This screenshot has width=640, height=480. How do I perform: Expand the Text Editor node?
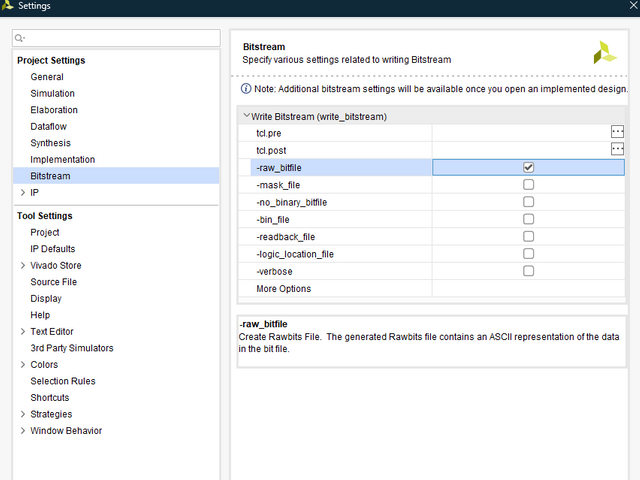point(22,332)
